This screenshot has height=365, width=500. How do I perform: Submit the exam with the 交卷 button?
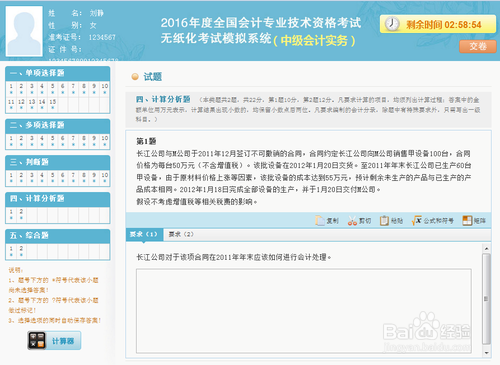pyautogui.click(x=478, y=46)
